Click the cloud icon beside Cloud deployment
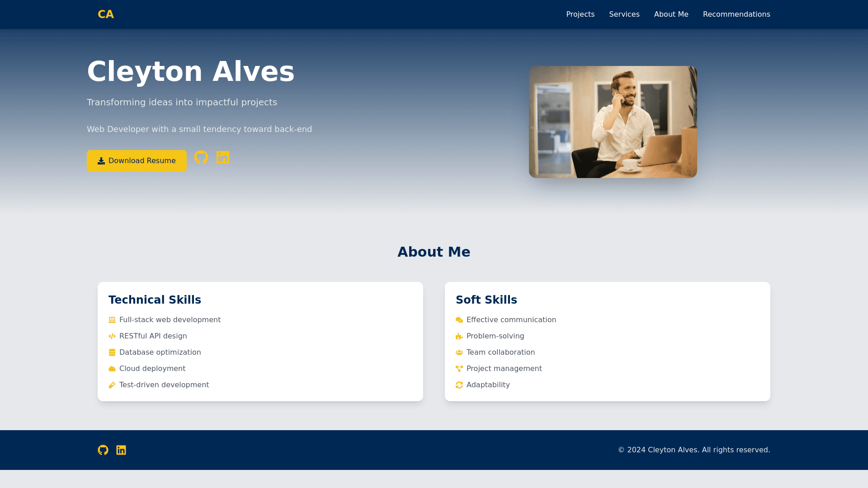 pyautogui.click(x=112, y=369)
